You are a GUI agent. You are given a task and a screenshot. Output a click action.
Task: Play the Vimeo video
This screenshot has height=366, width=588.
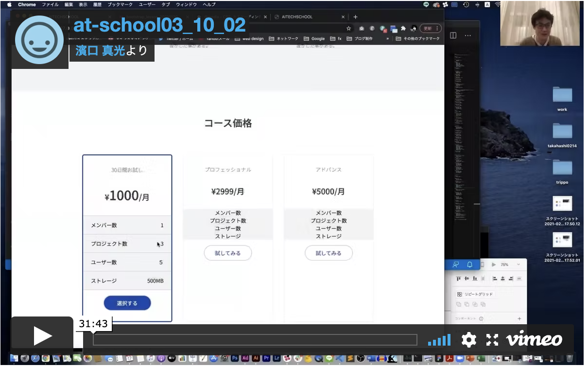pos(42,335)
